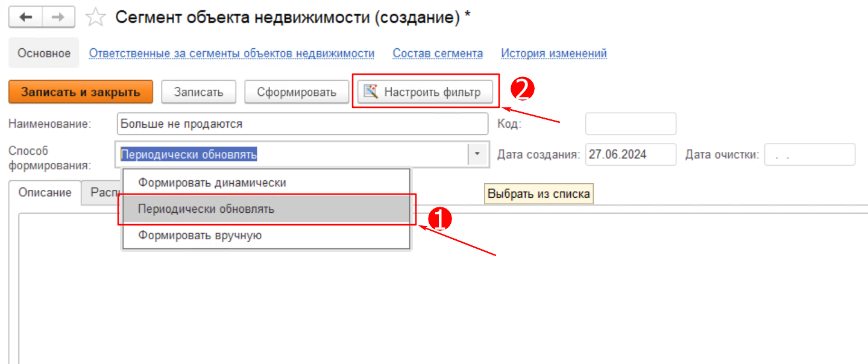This screenshot has height=364, width=868.
Task: Pick the Формировать вручную option
Action: [x=200, y=235]
